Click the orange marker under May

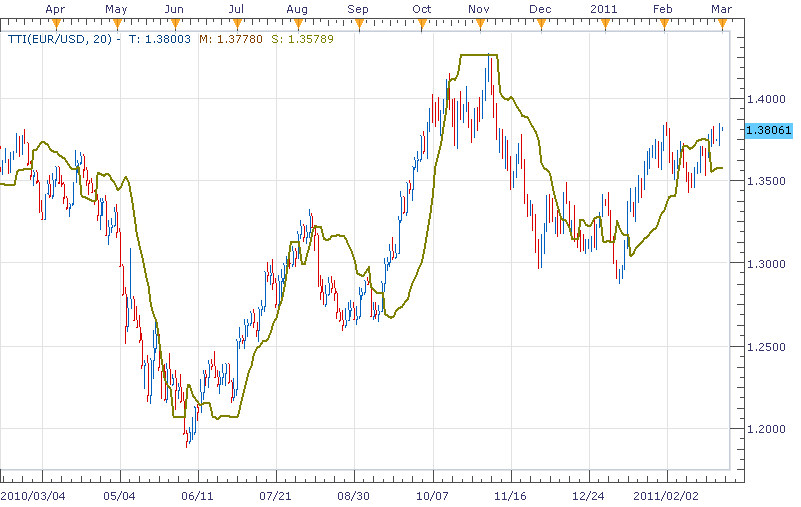click(x=117, y=24)
